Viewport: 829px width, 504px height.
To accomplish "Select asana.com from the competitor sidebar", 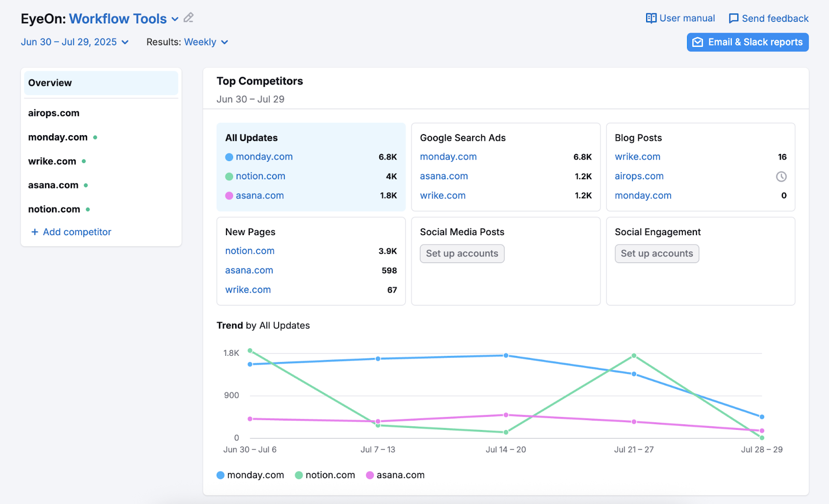I will tap(53, 185).
